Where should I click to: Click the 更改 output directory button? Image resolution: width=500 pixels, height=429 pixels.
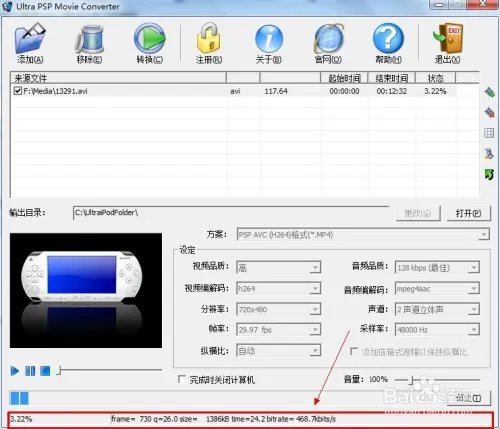tap(418, 213)
